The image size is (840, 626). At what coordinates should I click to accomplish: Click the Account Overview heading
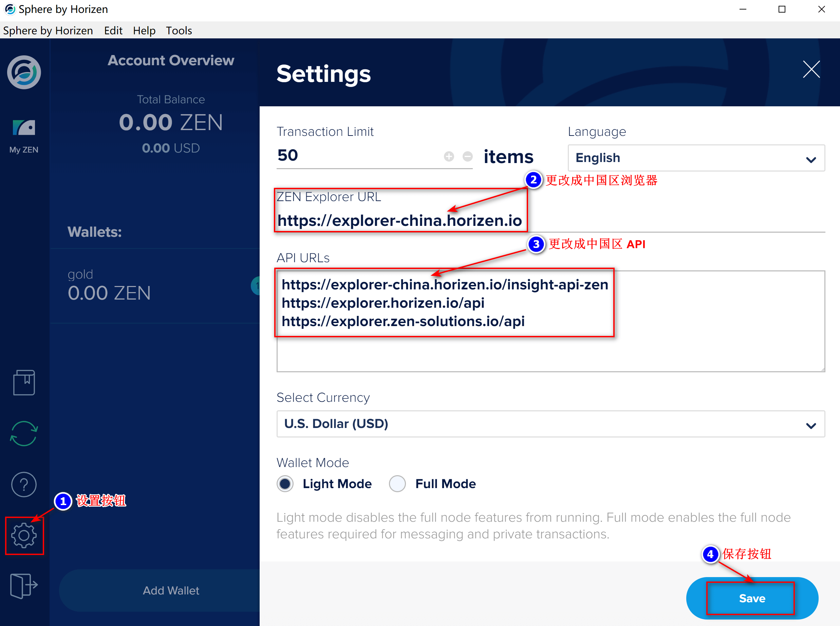pos(171,60)
